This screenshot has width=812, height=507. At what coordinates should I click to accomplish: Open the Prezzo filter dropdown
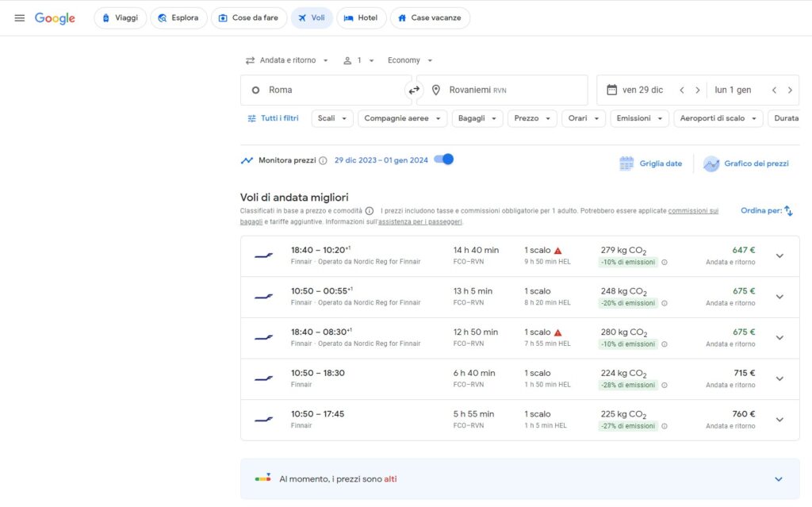point(532,118)
